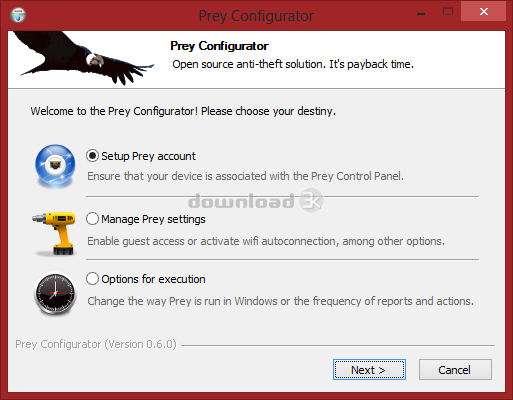Click the Prey eagle logo in header
This screenshot has height=400, width=513.
tap(83, 57)
